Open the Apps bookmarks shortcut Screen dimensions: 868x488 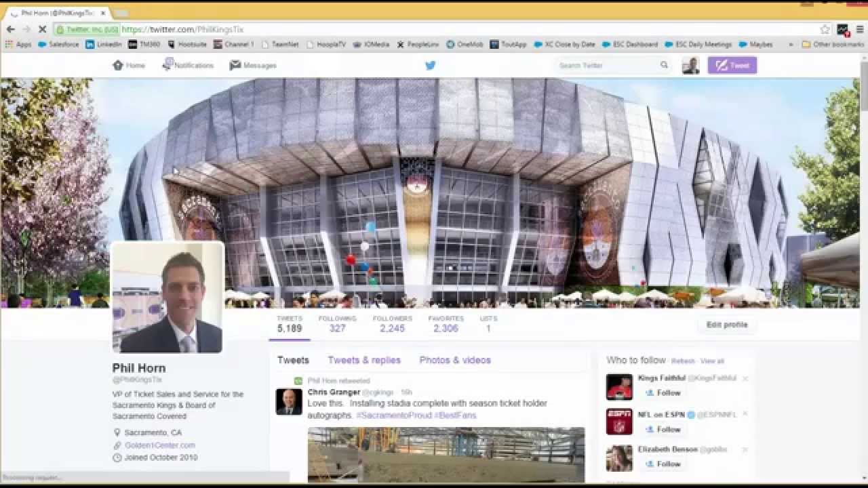click(19, 45)
